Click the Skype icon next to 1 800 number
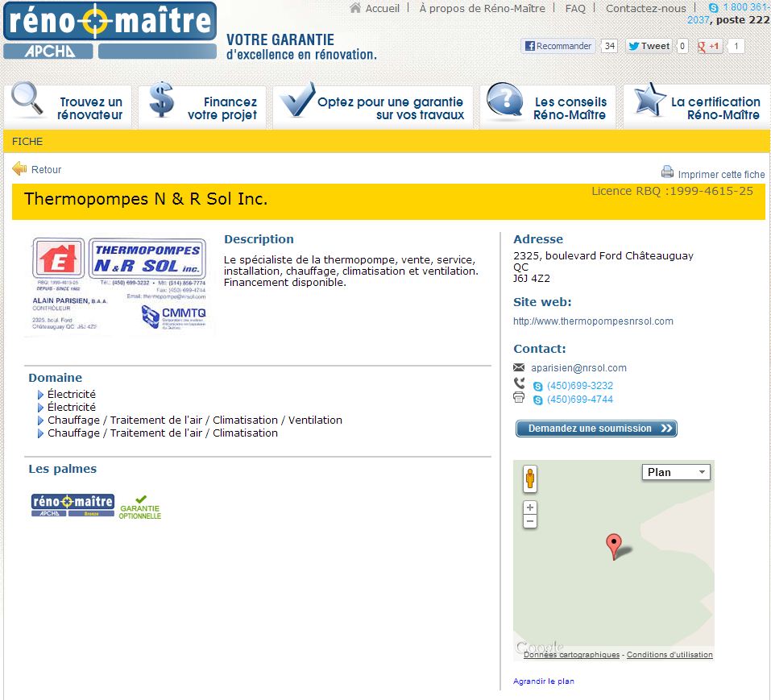The height and width of the screenshot is (700, 771). point(714,8)
